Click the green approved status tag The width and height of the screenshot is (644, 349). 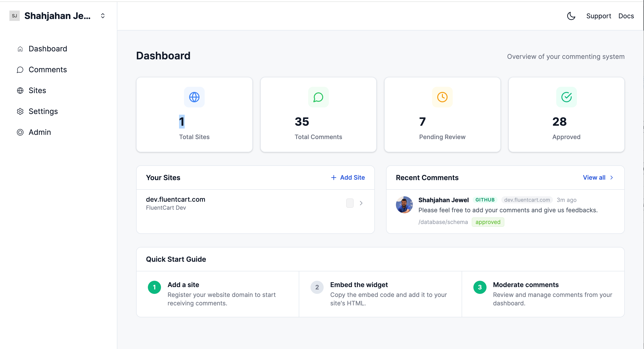pos(488,222)
